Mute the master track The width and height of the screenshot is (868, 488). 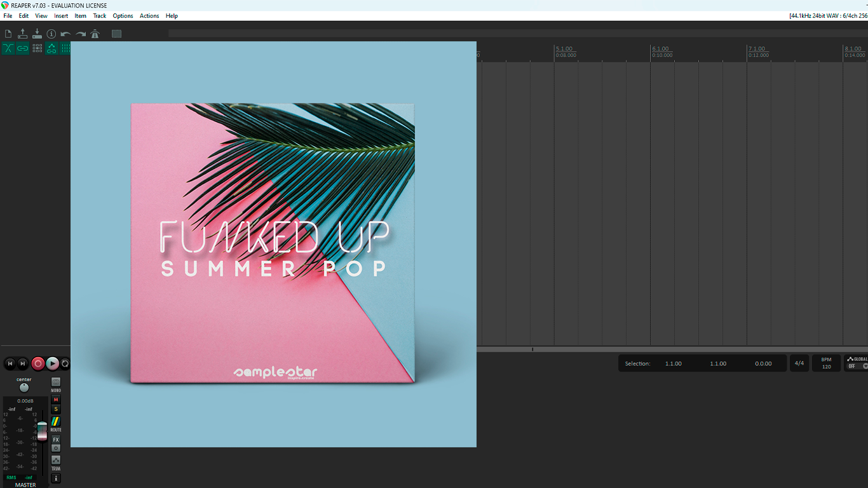(x=56, y=400)
